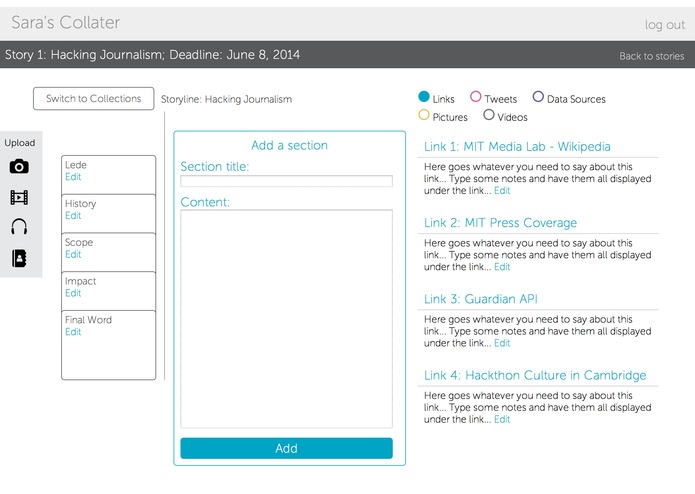695x494 pixels.
Task: Edit notes under Link 1
Action: click(502, 191)
